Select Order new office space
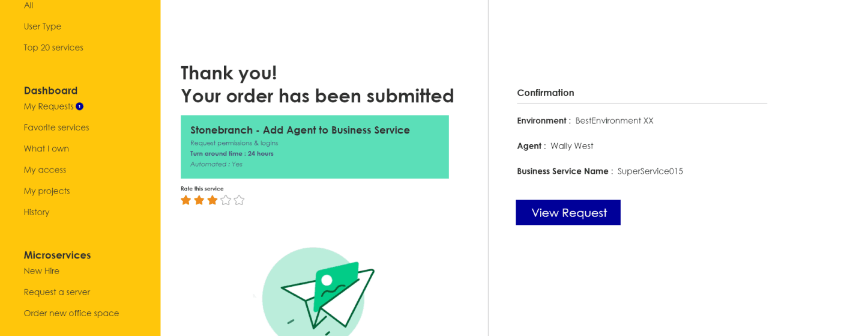The height and width of the screenshot is (336, 868). [x=71, y=313]
